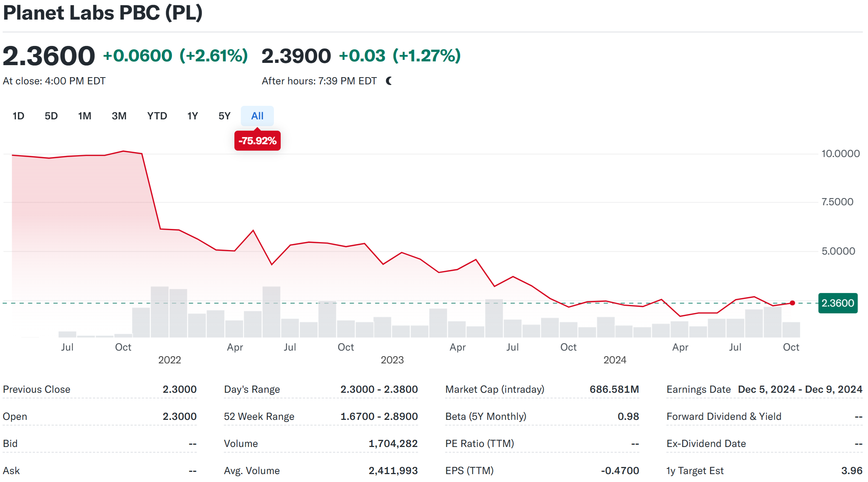Click the 52 Week Range label
The height and width of the screenshot is (482, 868).
259,416
